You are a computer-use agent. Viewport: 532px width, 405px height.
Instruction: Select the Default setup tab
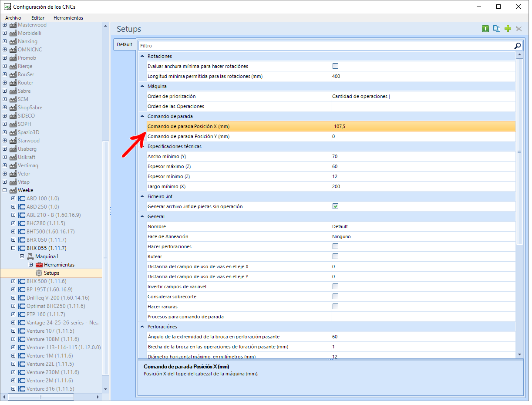tap(125, 44)
